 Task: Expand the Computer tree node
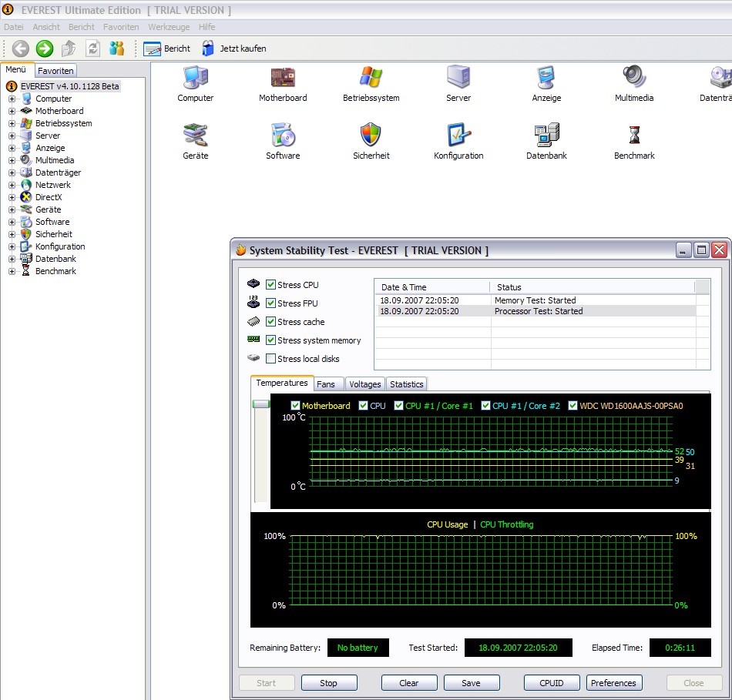(12, 99)
